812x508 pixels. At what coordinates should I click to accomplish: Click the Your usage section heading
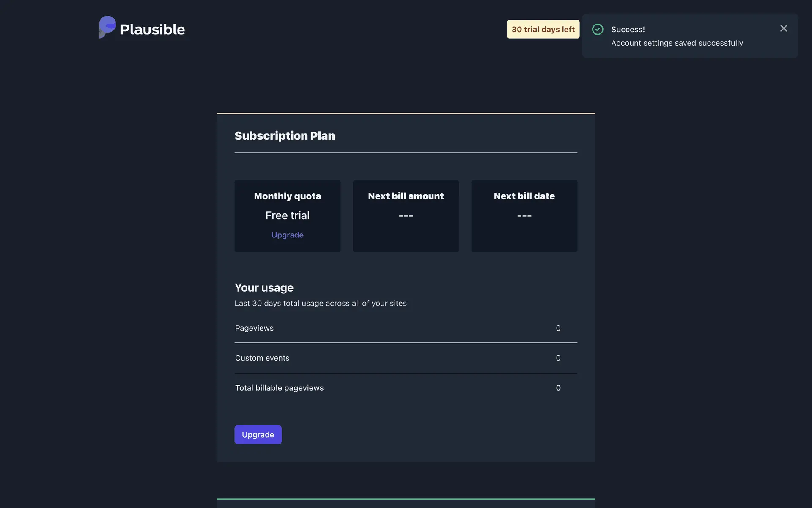264,288
